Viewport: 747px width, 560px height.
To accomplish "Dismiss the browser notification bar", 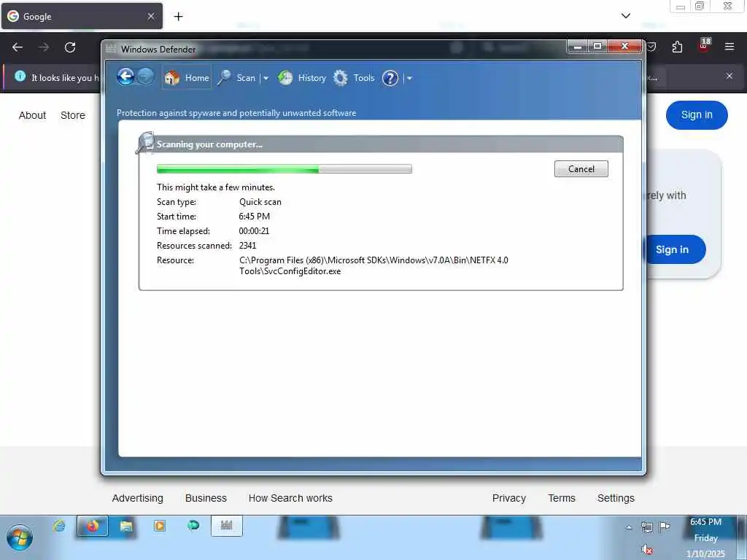I will [729, 76].
